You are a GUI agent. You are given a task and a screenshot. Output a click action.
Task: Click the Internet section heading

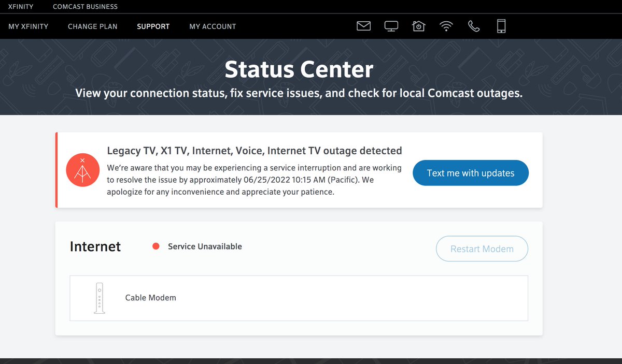pyautogui.click(x=95, y=246)
